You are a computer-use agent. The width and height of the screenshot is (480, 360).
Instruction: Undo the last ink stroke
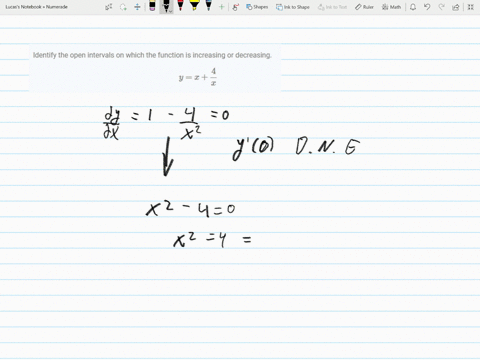427,7
